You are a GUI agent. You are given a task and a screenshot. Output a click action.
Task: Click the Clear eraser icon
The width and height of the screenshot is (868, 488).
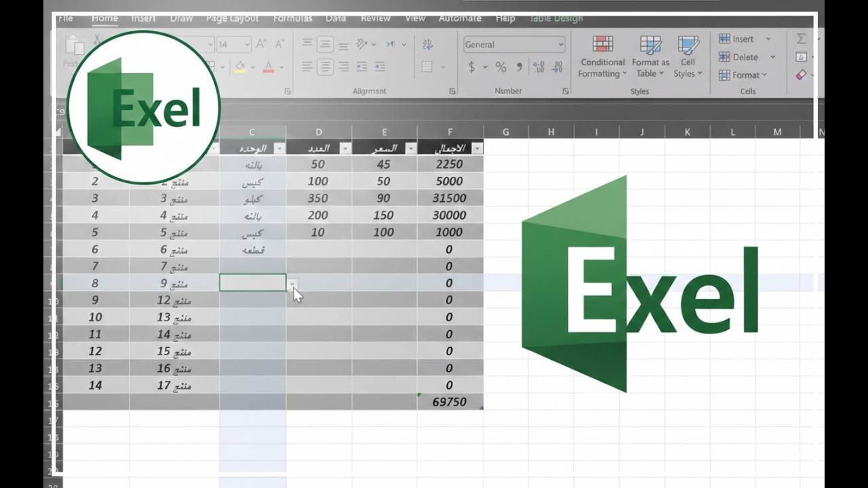pos(802,75)
